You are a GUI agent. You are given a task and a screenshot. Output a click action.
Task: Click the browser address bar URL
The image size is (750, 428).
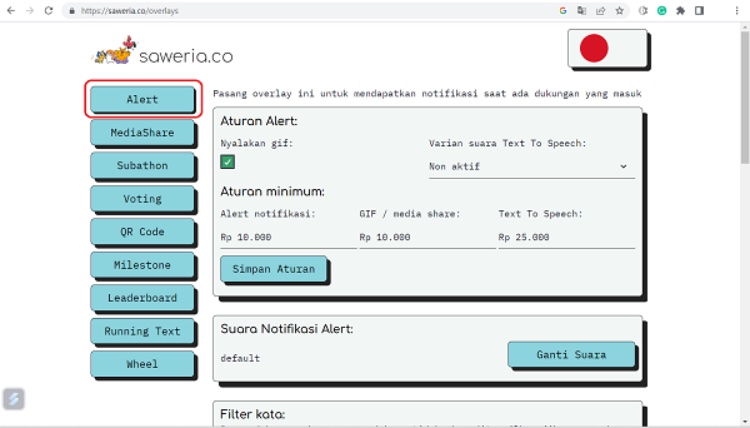click(x=129, y=11)
